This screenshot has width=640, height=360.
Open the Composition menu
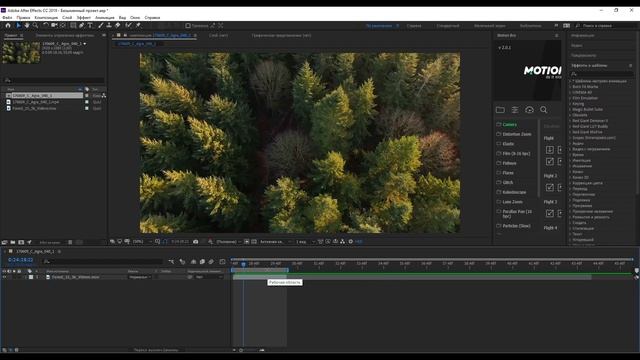pyautogui.click(x=46, y=18)
